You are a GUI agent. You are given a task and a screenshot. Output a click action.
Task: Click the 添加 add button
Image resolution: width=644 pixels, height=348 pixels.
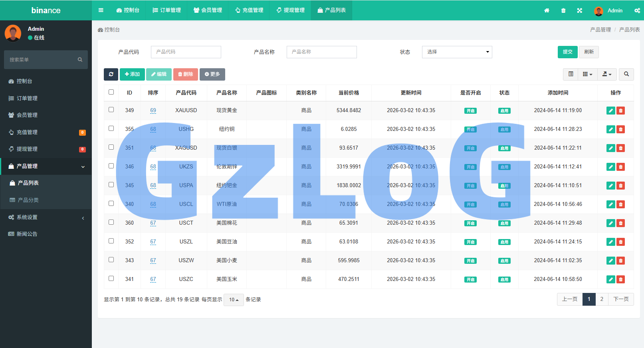(x=132, y=74)
